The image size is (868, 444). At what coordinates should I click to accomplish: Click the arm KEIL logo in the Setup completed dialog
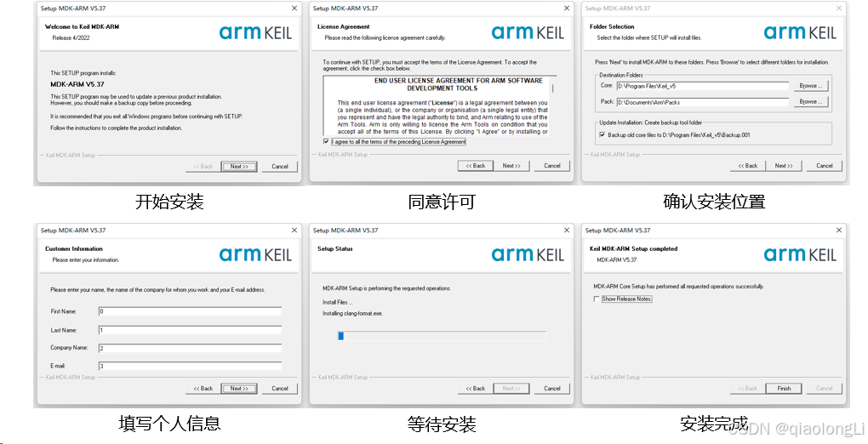pos(800,254)
